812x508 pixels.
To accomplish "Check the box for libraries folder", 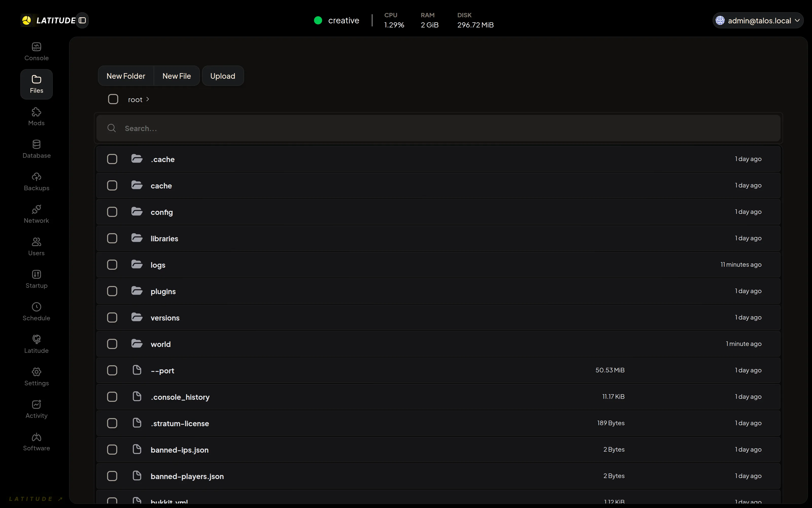I will pyautogui.click(x=112, y=238).
